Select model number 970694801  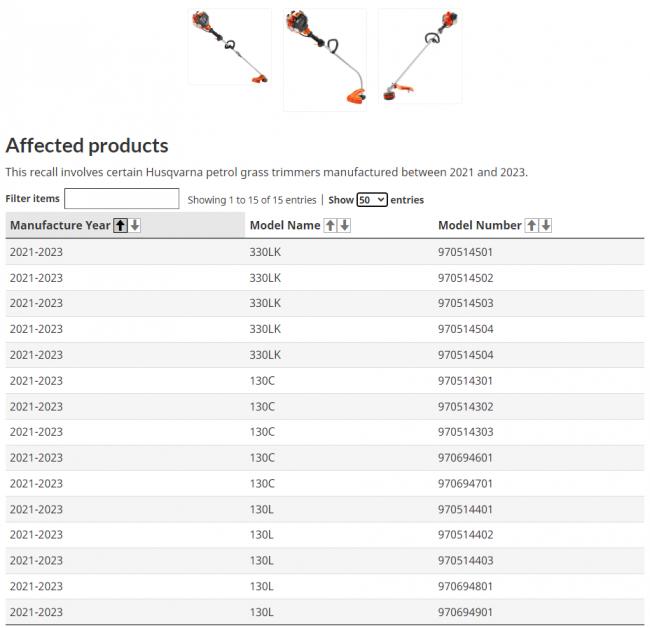pyautogui.click(x=465, y=586)
